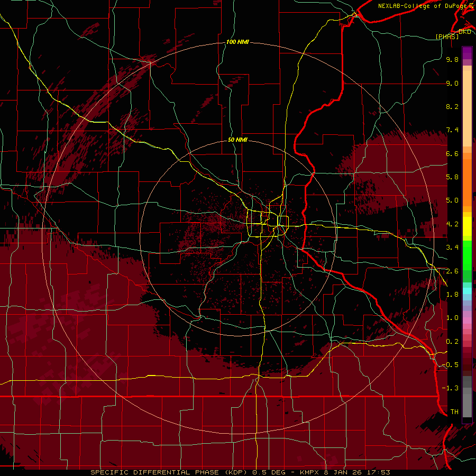This screenshot has width=476, height=476.
Task: Pick the yellow segment of the color bar
Action: click(x=467, y=226)
